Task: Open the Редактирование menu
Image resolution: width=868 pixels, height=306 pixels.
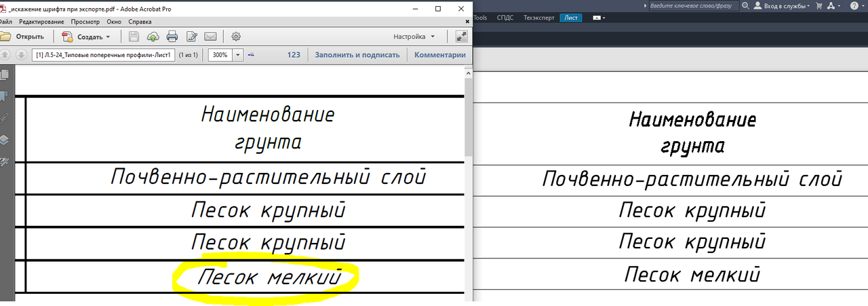Action: (x=41, y=22)
